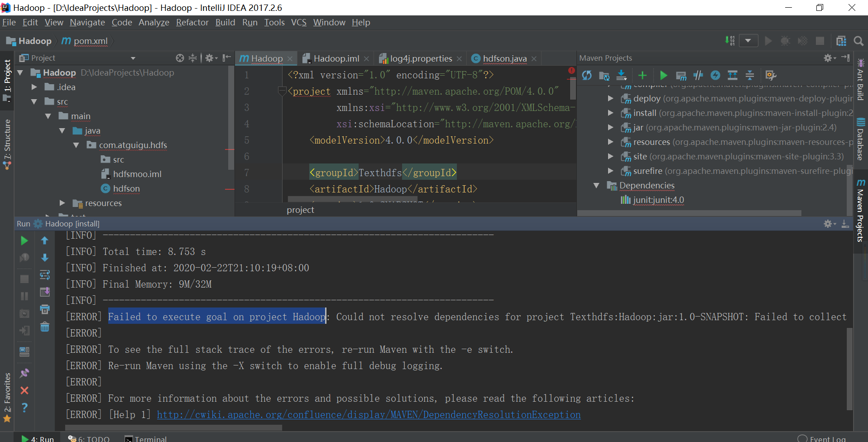This screenshot has height=442, width=868.
Task: Execute Maven goal icon
Action: 681,75
